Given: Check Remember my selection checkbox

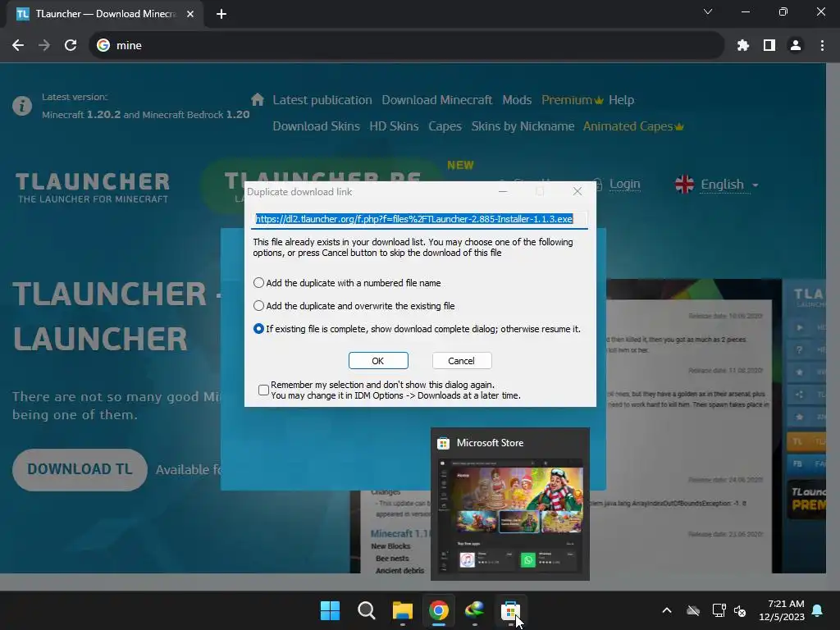Looking at the screenshot, I should pos(263,390).
